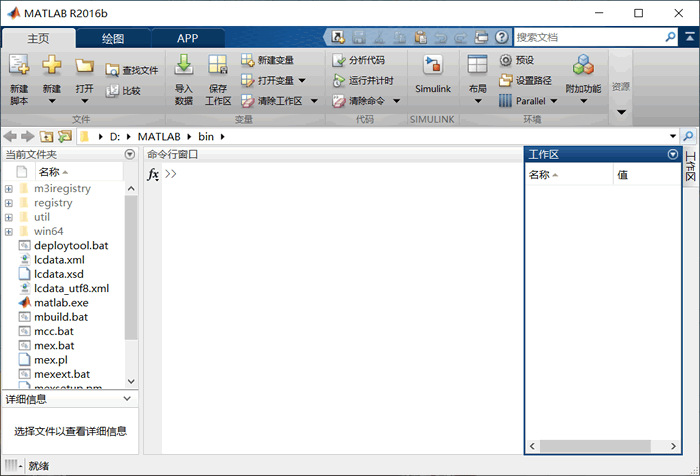
Task: Expand the util folder
Action: (x=8, y=217)
